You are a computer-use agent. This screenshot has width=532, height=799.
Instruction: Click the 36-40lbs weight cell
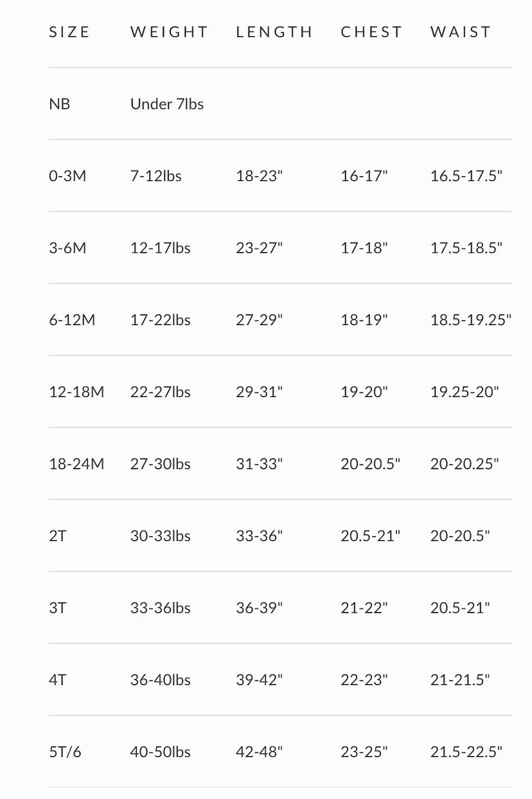(161, 680)
